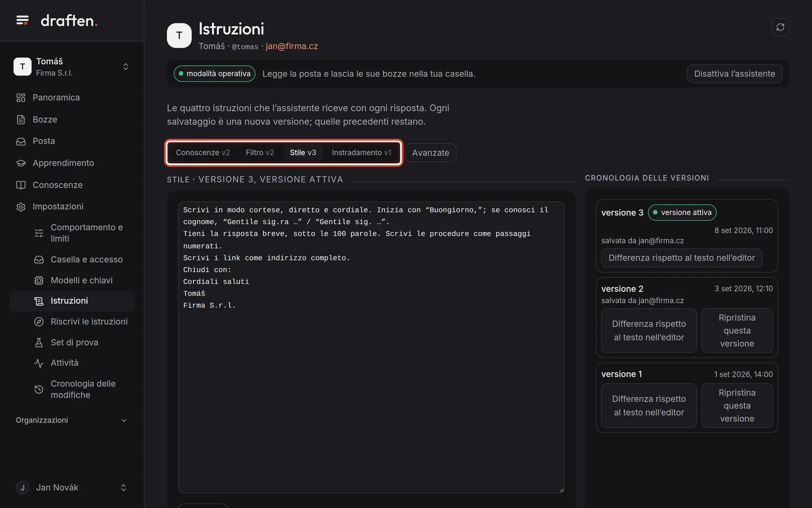The image size is (812, 508).
Task: Select Riscrivi le istruzioni submenu item
Action: 72,322
